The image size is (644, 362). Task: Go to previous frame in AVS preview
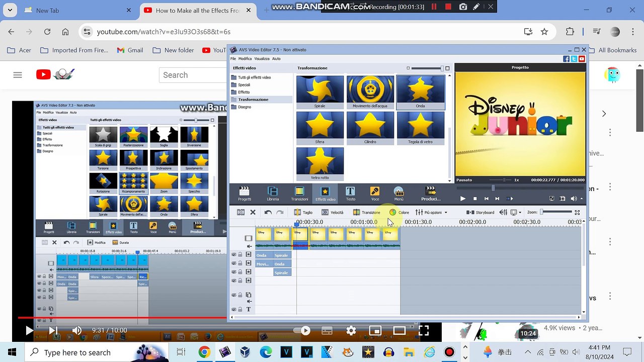(x=487, y=199)
